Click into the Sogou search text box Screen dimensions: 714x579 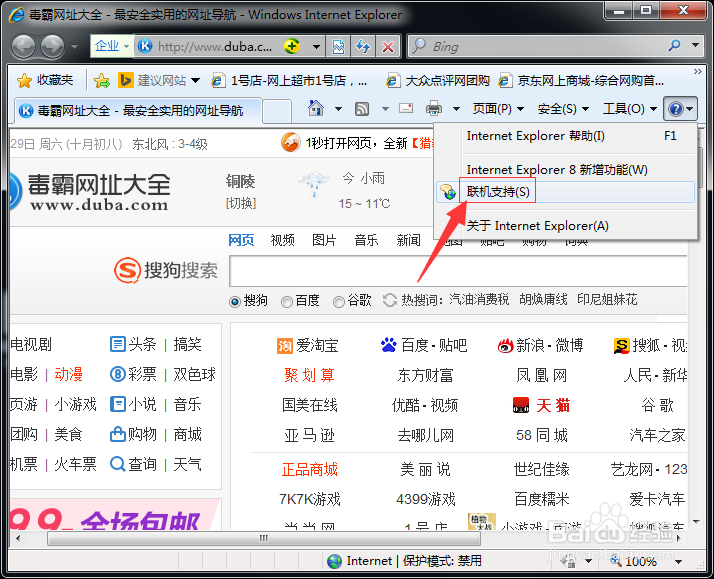[458, 271]
